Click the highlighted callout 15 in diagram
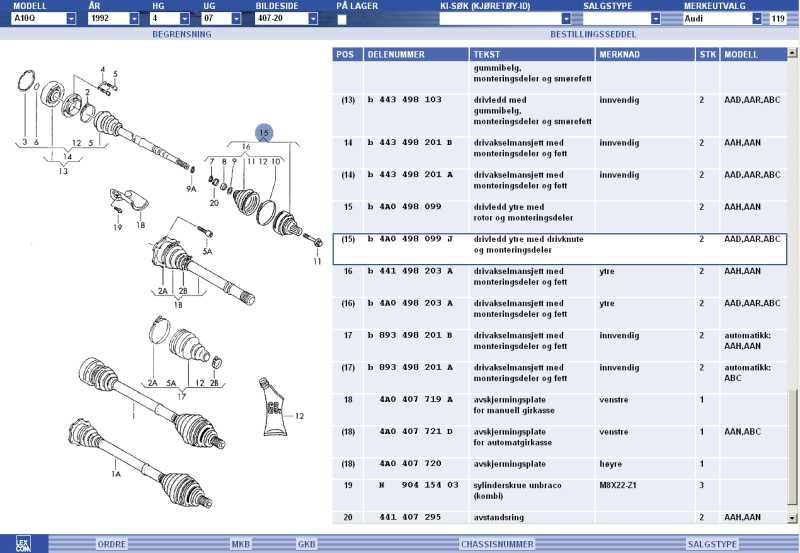This screenshot has height=553, width=800. coord(264,133)
